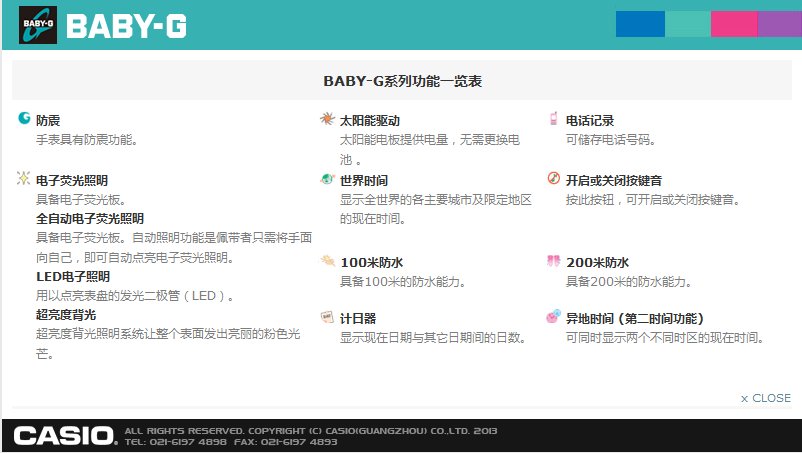
Task: Click the 开启或关闭按键音 heading
Action: (x=614, y=180)
